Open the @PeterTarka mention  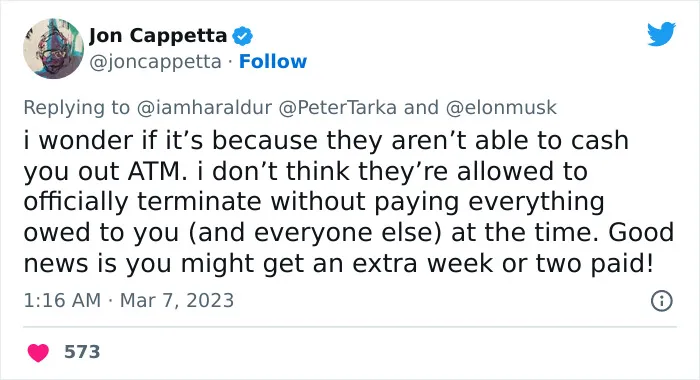point(338,108)
